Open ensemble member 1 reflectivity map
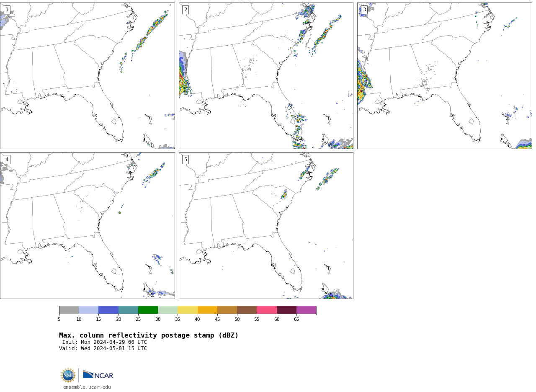536x392 pixels. pos(88,76)
